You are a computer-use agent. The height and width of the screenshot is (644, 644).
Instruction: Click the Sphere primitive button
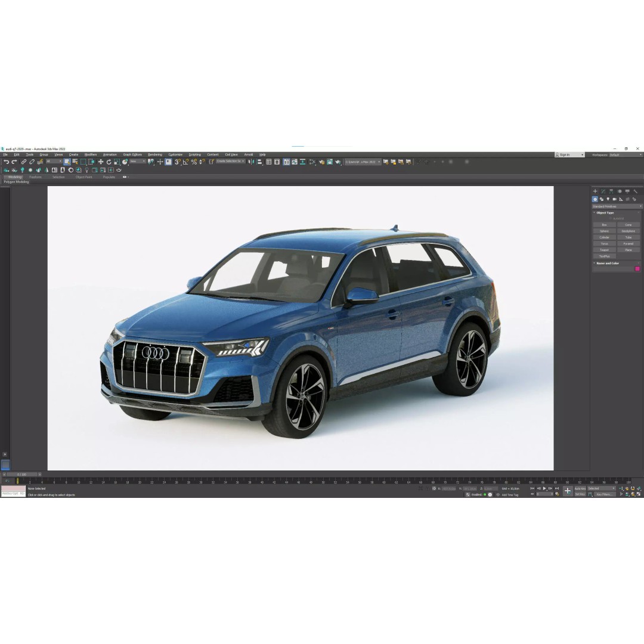(x=604, y=231)
